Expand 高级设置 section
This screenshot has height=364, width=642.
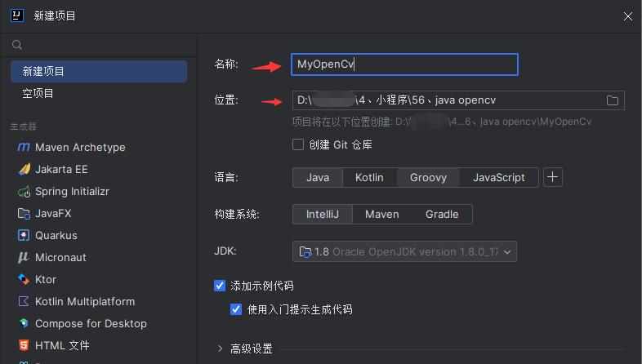coord(220,348)
